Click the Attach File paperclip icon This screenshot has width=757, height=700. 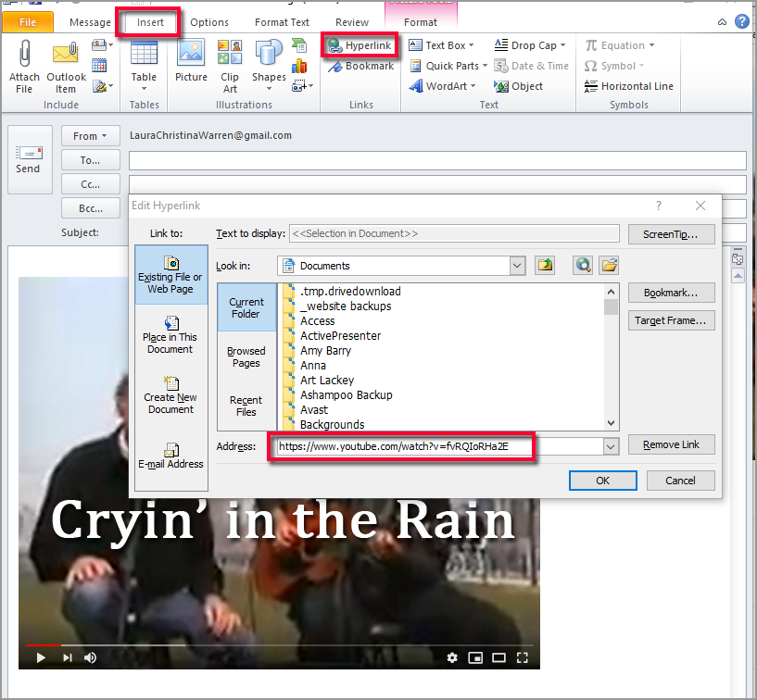click(24, 54)
